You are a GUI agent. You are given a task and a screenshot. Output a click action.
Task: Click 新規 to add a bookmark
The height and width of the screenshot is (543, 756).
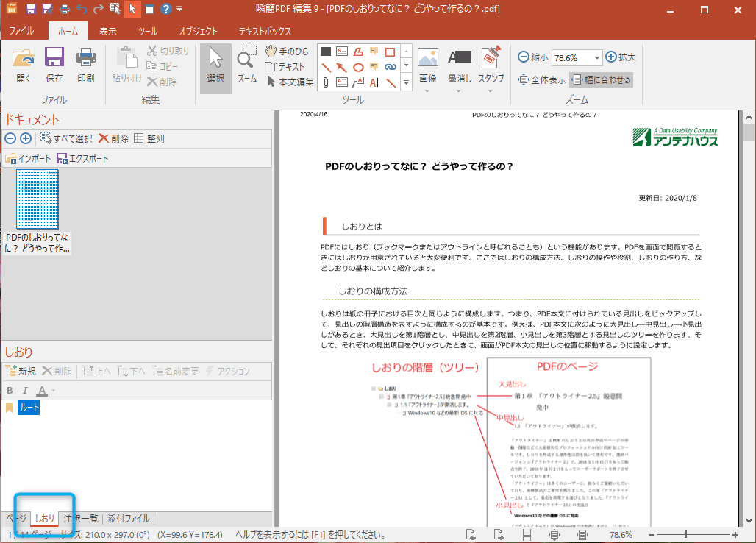[21, 372]
